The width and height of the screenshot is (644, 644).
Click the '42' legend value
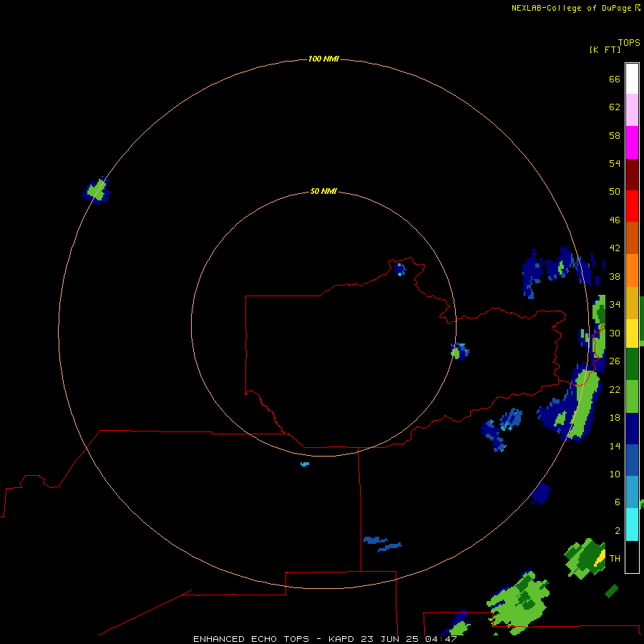coord(615,248)
